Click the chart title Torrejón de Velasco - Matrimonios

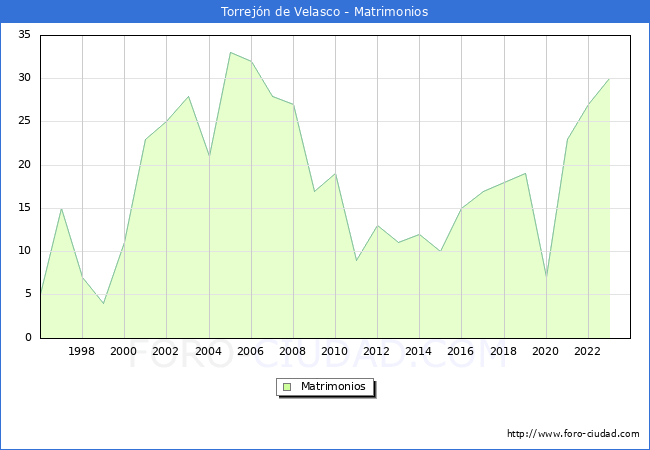pos(324,12)
